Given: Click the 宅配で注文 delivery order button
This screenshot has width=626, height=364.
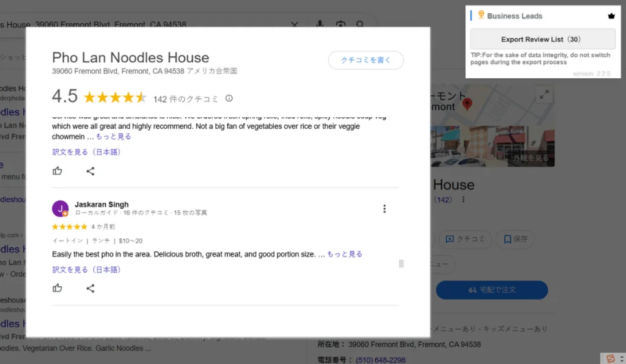Looking at the screenshot, I should click(492, 290).
